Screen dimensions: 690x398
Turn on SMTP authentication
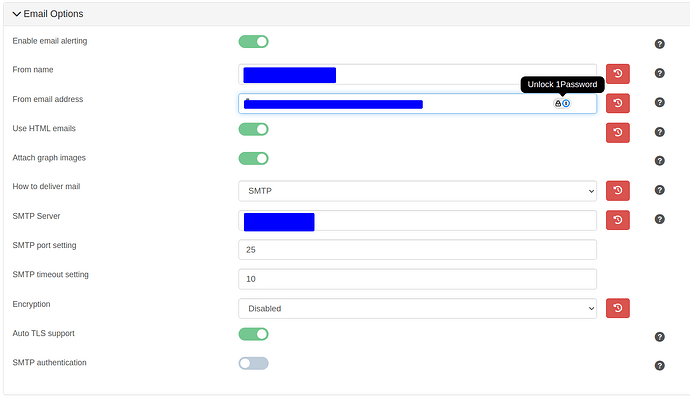pyautogui.click(x=253, y=363)
